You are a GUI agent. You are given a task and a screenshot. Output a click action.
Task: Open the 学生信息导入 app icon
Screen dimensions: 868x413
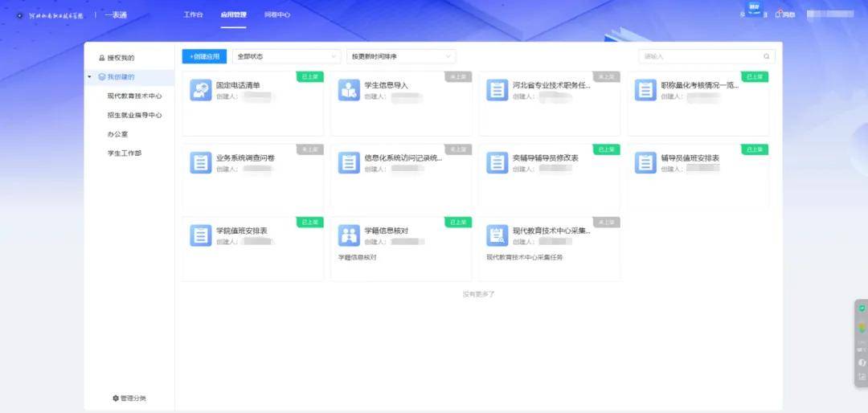click(348, 90)
